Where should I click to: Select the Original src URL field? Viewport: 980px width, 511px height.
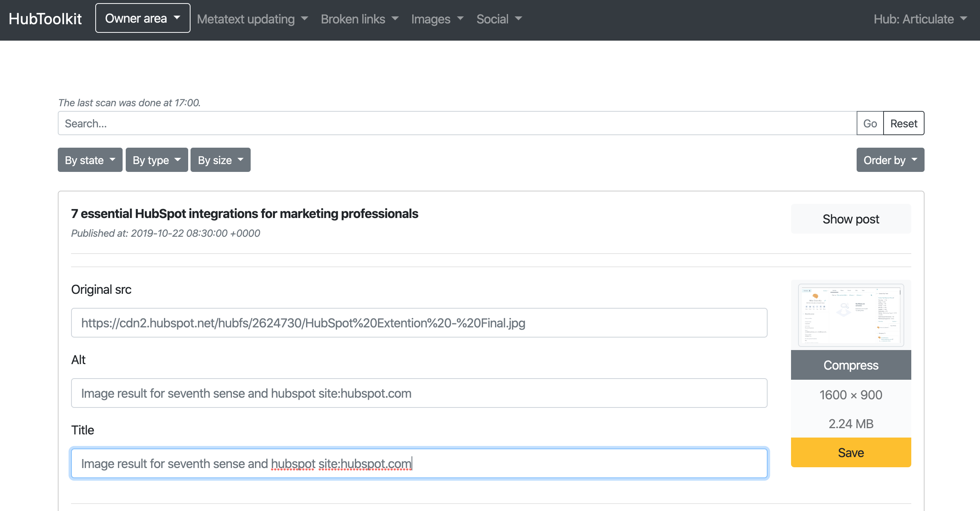click(418, 323)
